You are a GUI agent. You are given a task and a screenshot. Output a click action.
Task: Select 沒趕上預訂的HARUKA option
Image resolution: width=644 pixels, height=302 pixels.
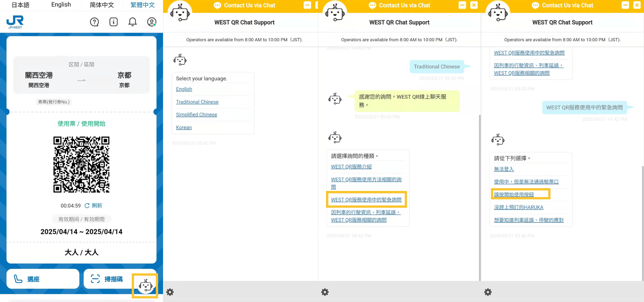pos(519,207)
